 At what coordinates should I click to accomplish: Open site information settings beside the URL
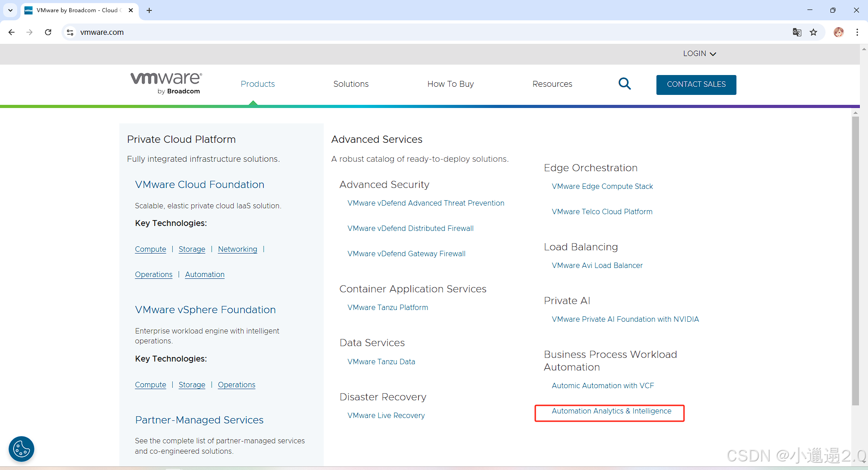(x=70, y=32)
